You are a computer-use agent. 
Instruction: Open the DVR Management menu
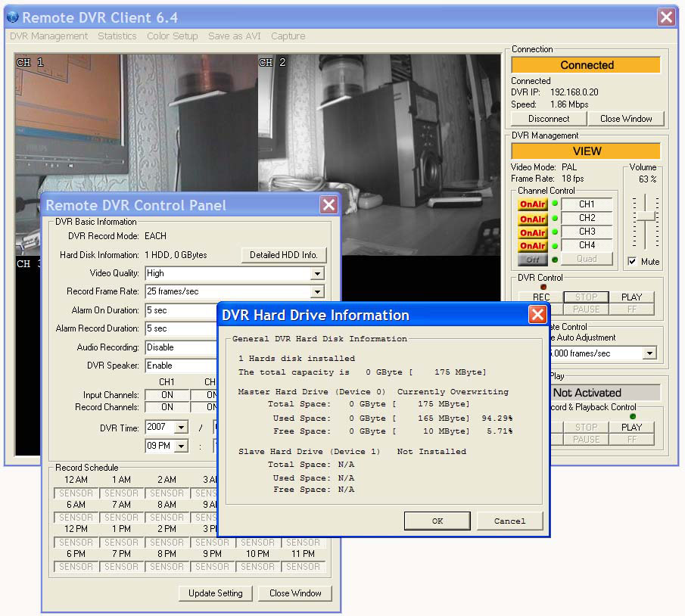49,36
